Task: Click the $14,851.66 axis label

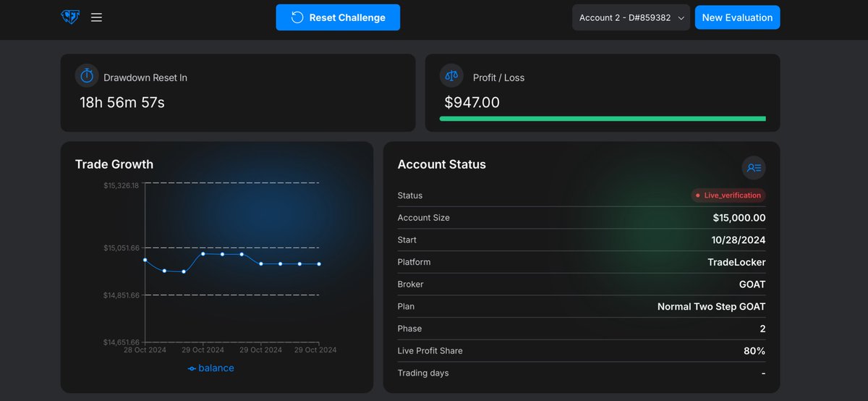Action: tap(121, 295)
